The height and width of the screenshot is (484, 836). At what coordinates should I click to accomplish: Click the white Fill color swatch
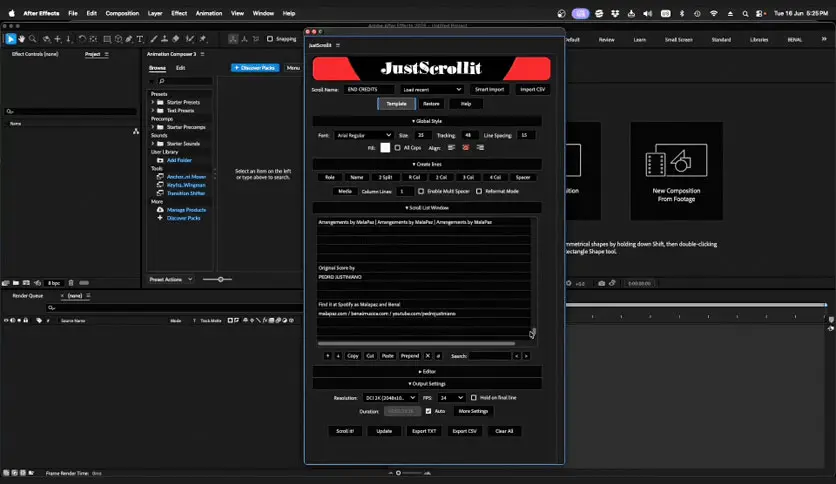pos(385,148)
